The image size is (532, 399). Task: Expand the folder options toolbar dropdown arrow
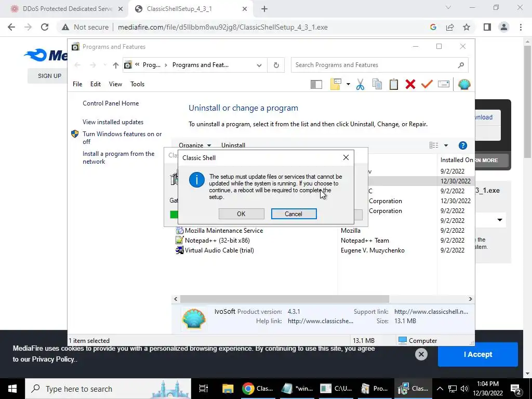tap(348, 84)
